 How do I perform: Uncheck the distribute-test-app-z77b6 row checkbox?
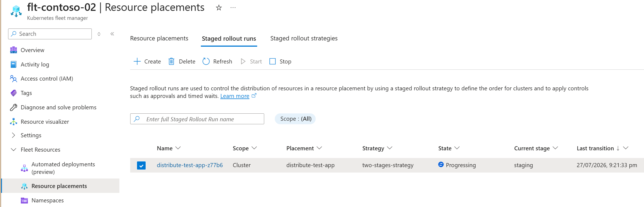(x=141, y=165)
